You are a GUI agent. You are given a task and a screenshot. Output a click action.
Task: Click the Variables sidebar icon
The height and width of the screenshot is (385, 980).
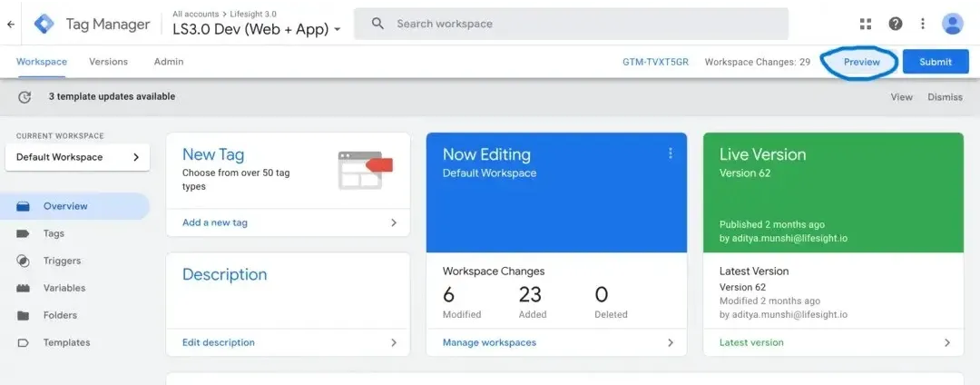(23, 288)
